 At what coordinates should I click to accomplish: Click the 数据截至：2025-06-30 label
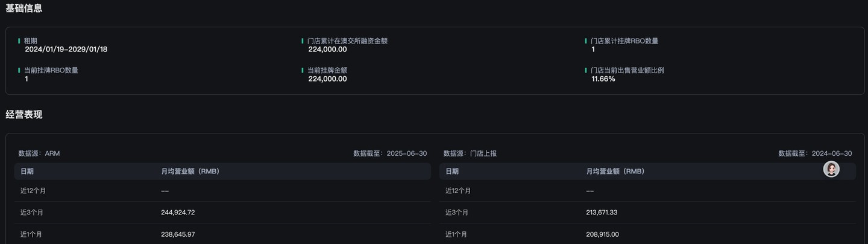tap(390, 153)
